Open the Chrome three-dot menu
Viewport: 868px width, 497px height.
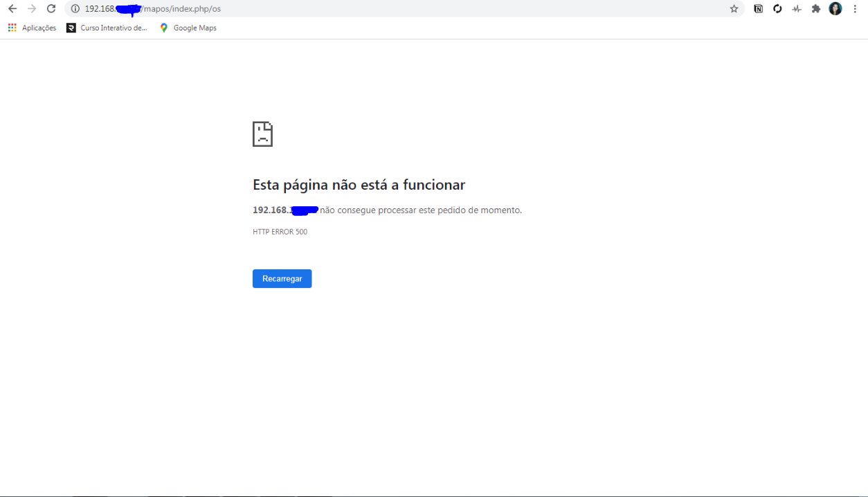855,9
